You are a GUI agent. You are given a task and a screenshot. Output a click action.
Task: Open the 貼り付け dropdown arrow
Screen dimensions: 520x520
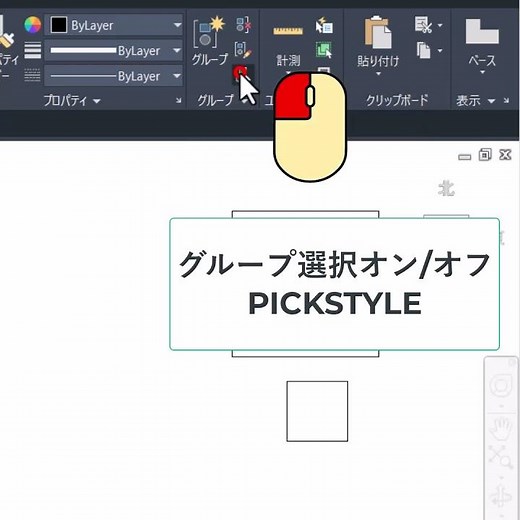(x=378, y=74)
